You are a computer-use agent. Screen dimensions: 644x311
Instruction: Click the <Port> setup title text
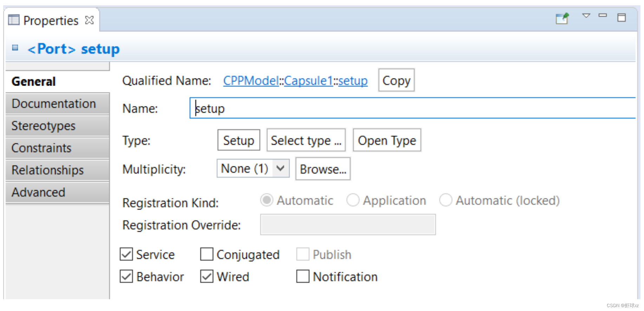click(x=73, y=49)
